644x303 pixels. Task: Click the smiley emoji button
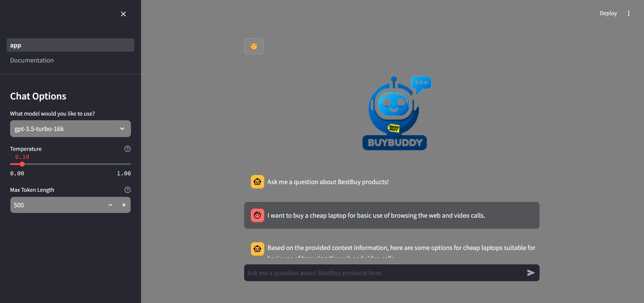(254, 46)
